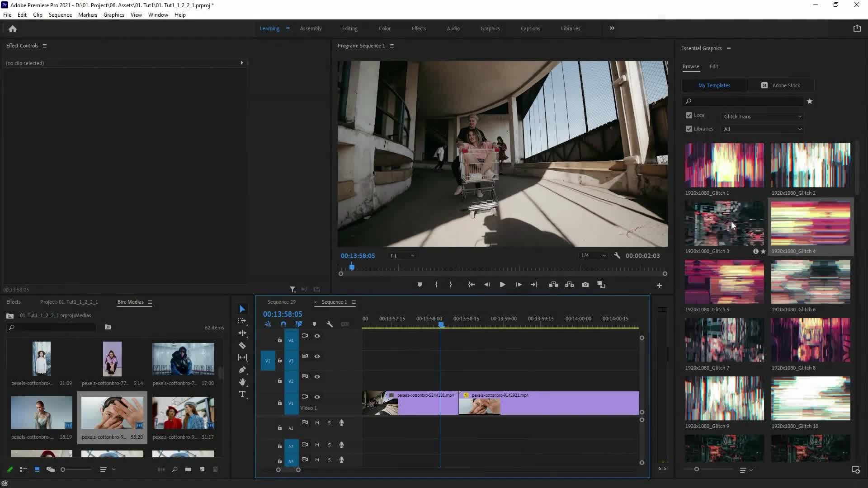Viewport: 868px width, 488px height.
Task: Click New Bin folder icon
Action: tap(188, 469)
